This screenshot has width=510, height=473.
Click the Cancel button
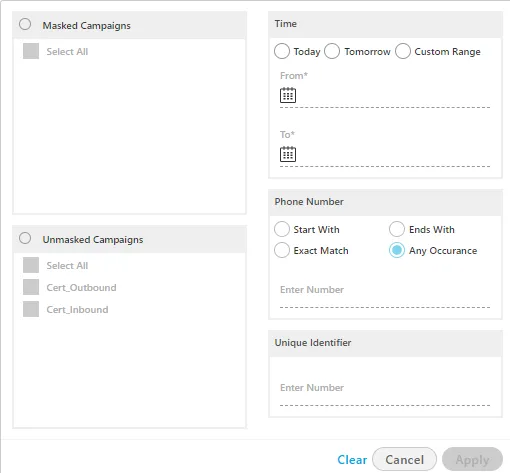tap(404, 459)
